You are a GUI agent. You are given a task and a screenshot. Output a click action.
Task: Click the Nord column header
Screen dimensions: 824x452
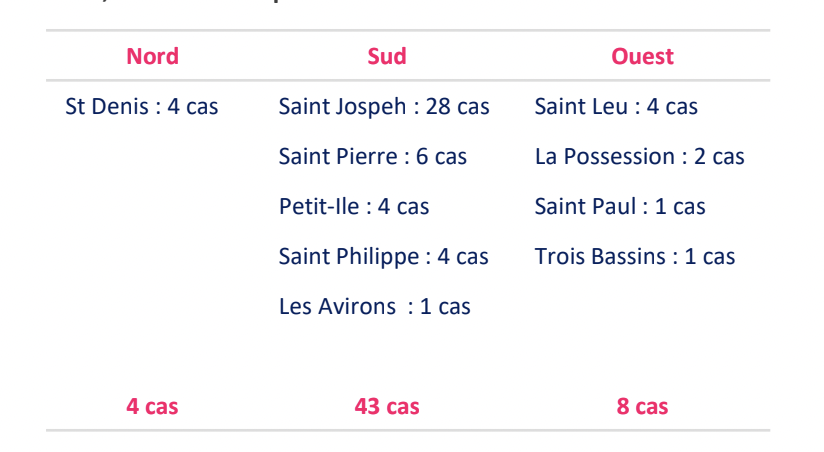point(152,56)
